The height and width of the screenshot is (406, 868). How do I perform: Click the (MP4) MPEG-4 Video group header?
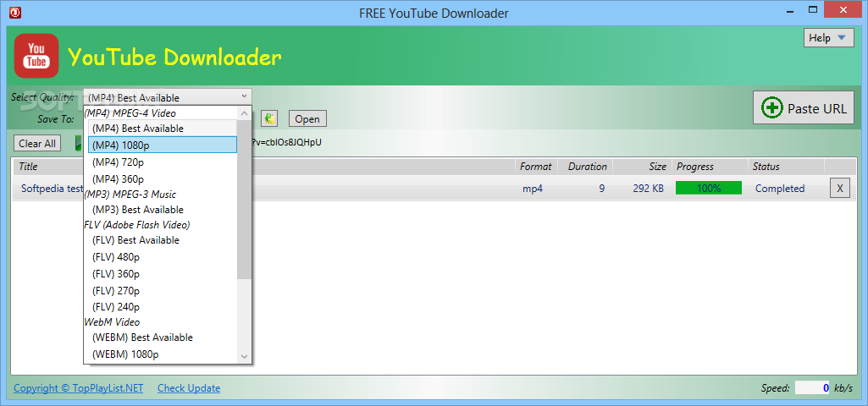click(130, 112)
